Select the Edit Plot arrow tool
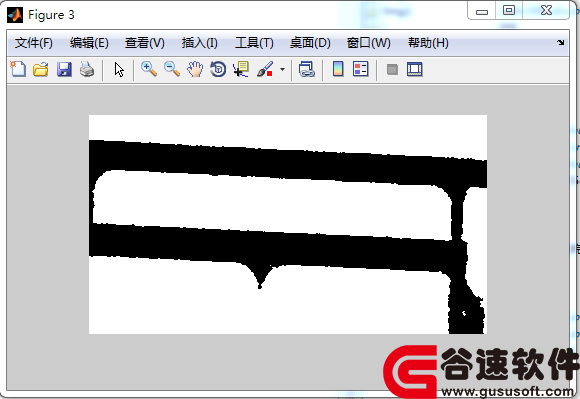 119,70
